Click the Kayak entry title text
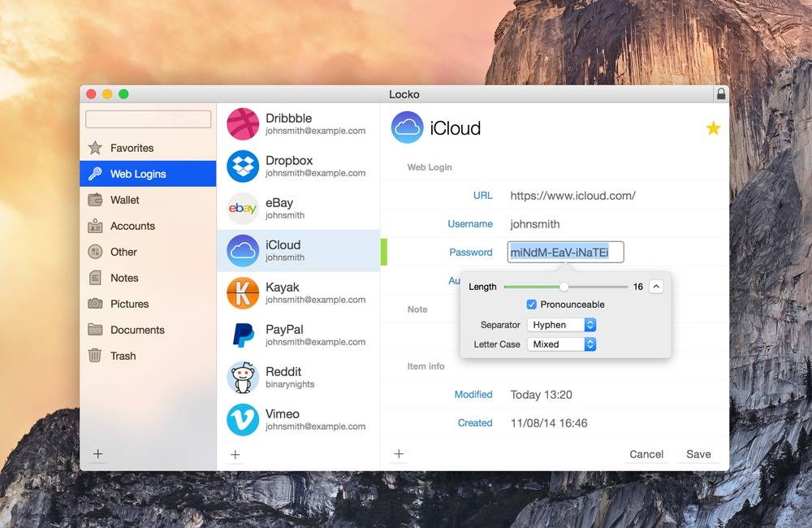 (x=283, y=287)
